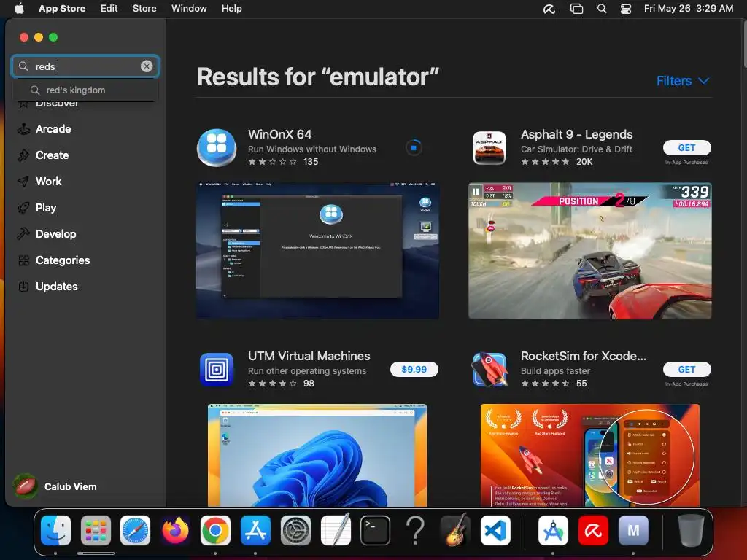Launch Firefox from the Dock
The height and width of the screenshot is (560, 747).
click(175, 531)
